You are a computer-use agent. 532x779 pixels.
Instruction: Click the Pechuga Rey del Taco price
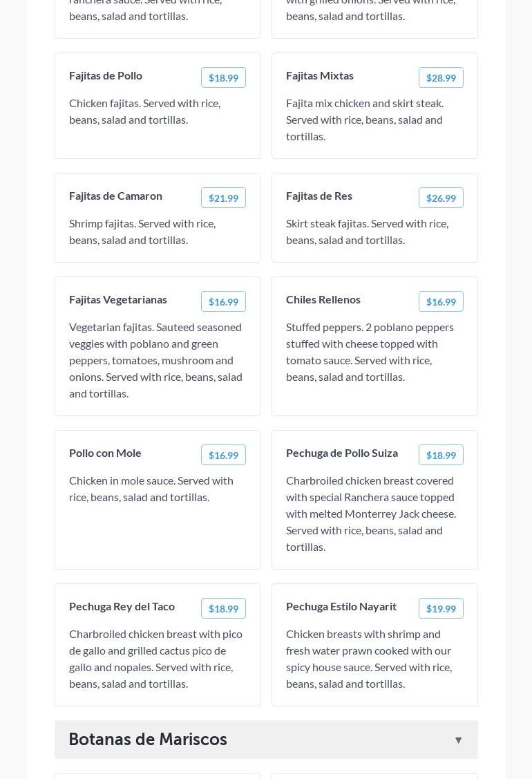(x=223, y=608)
